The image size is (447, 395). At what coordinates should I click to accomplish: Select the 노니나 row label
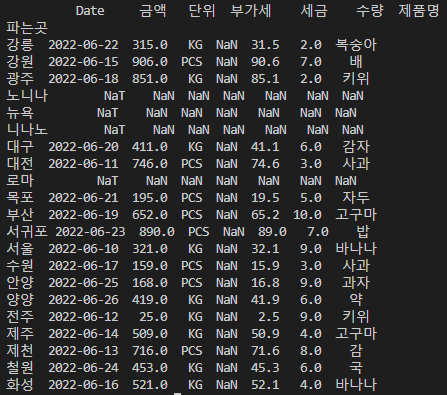click(27, 96)
